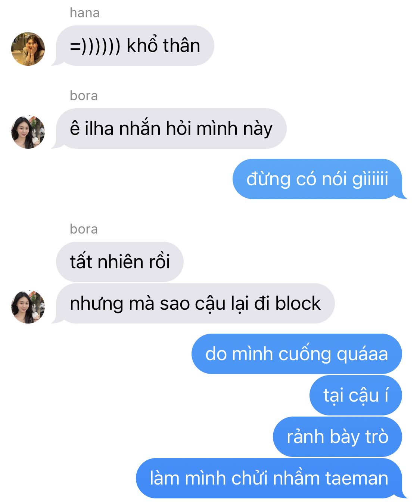
Task: Select the 'nhưng mà sao cậu lại đi block' message
Action: pyautogui.click(x=195, y=303)
